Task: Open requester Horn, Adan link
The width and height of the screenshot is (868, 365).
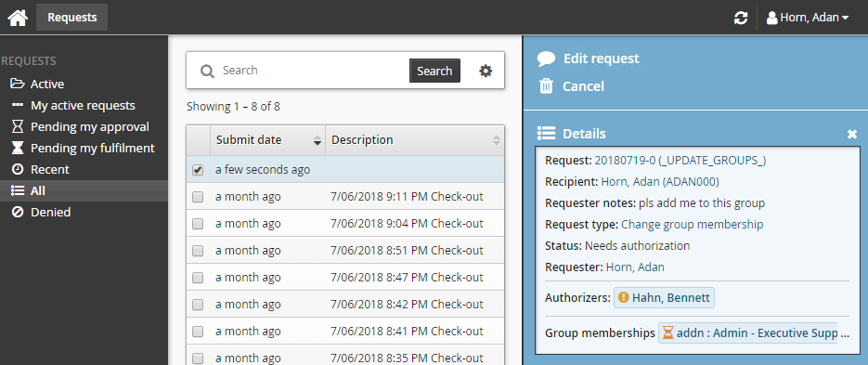Action: [635, 267]
